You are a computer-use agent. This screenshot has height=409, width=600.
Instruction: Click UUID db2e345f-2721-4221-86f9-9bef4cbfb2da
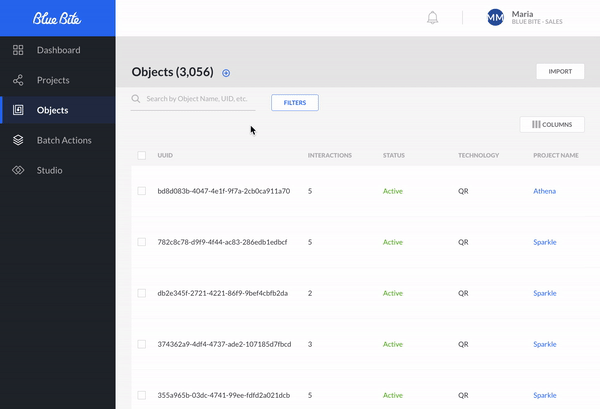pyautogui.click(x=223, y=293)
